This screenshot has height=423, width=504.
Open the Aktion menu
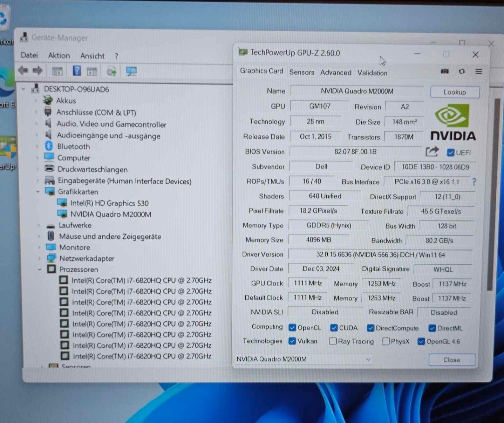pos(59,55)
